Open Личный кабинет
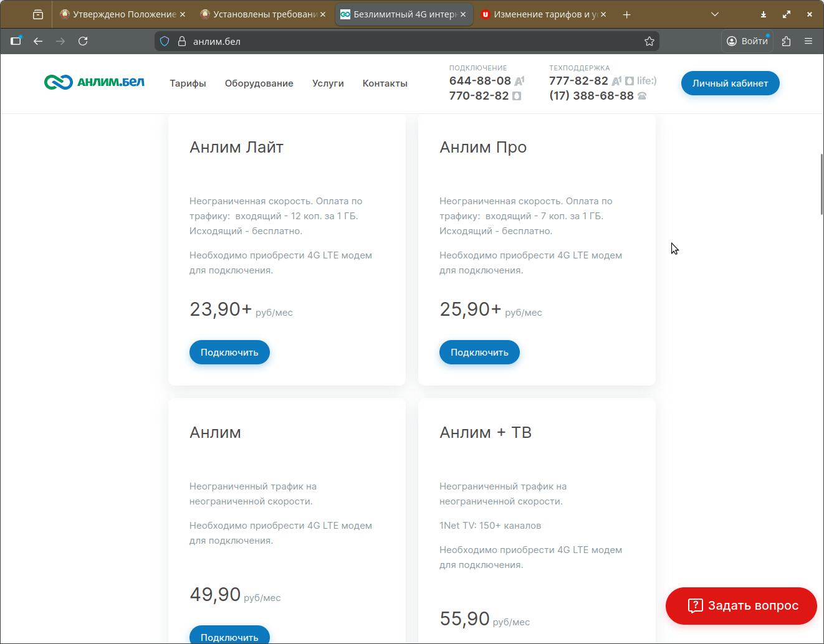The height and width of the screenshot is (644, 824). pos(730,83)
